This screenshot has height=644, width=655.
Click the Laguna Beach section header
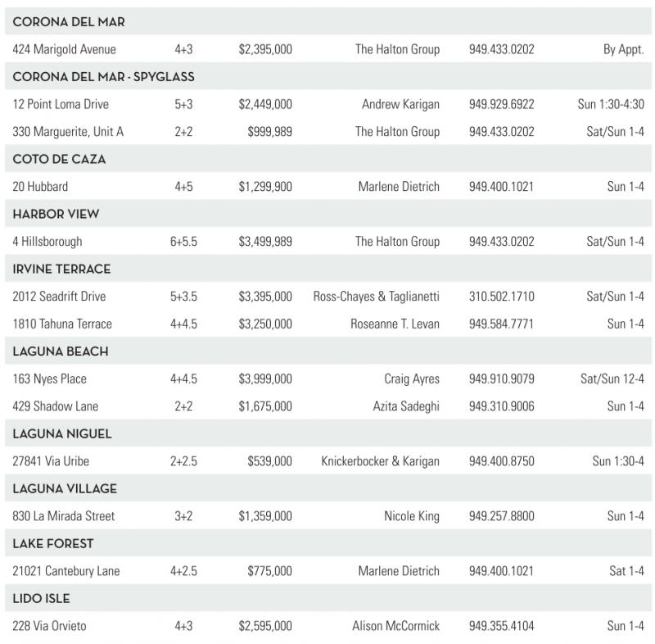[x=61, y=351]
